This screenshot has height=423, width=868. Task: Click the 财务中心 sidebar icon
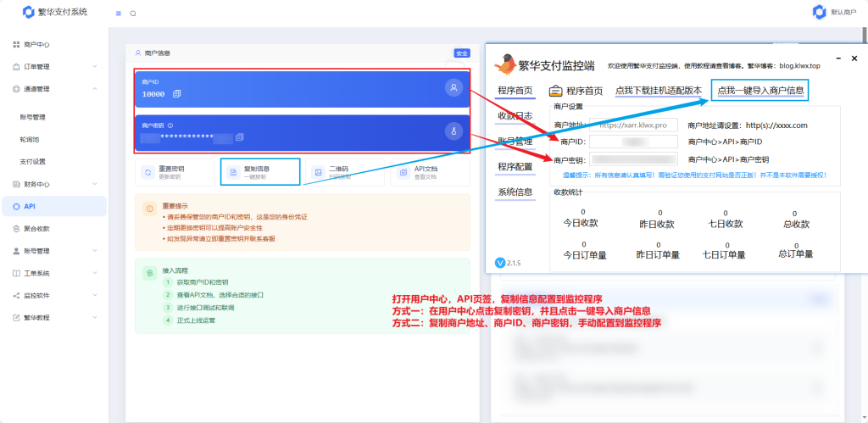coord(16,184)
